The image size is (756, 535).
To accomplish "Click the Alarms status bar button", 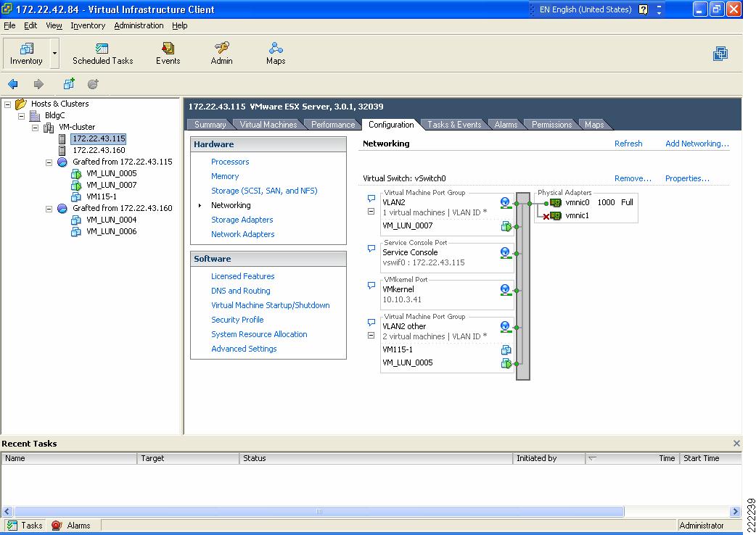I will (x=71, y=526).
